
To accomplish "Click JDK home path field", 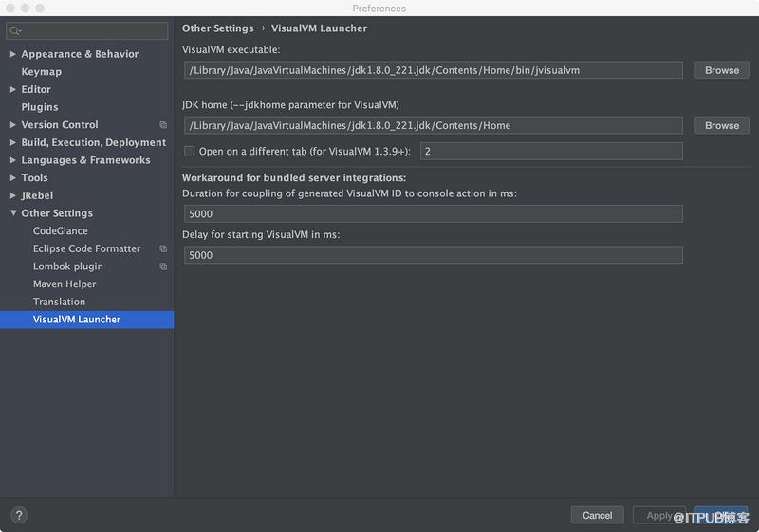I will [x=434, y=125].
